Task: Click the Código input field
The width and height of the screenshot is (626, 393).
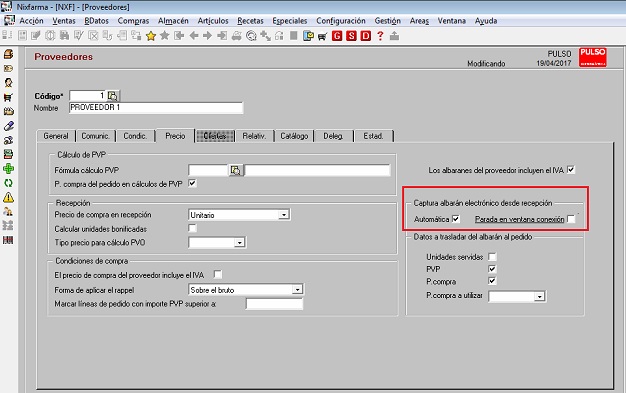Action: [x=88, y=96]
